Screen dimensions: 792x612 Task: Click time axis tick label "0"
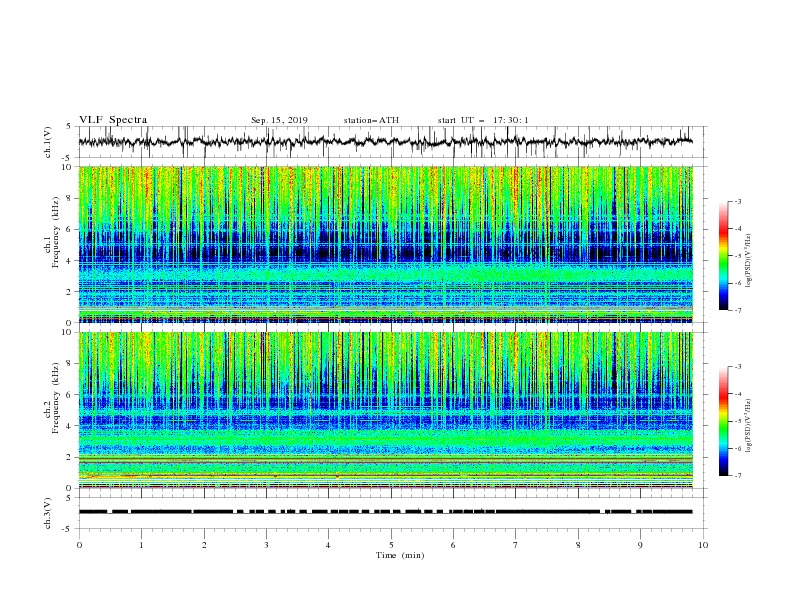[x=79, y=545]
